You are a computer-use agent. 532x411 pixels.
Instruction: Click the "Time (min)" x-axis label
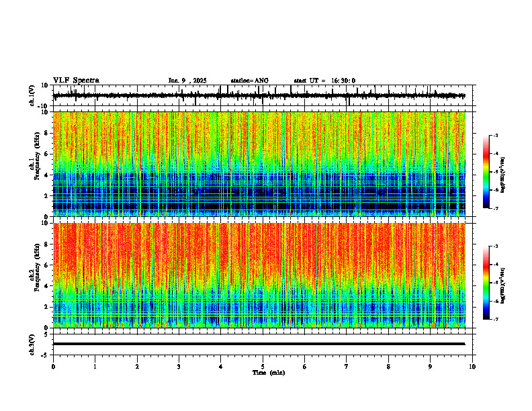click(269, 373)
